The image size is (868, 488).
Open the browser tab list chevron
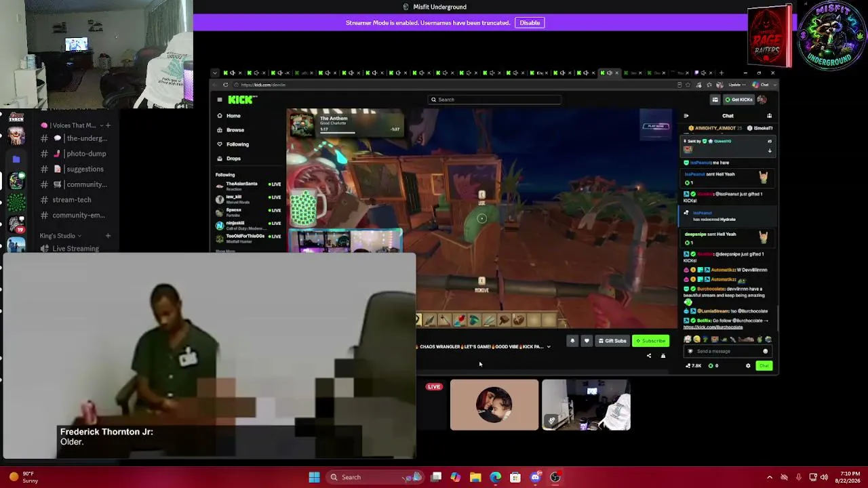[215, 73]
